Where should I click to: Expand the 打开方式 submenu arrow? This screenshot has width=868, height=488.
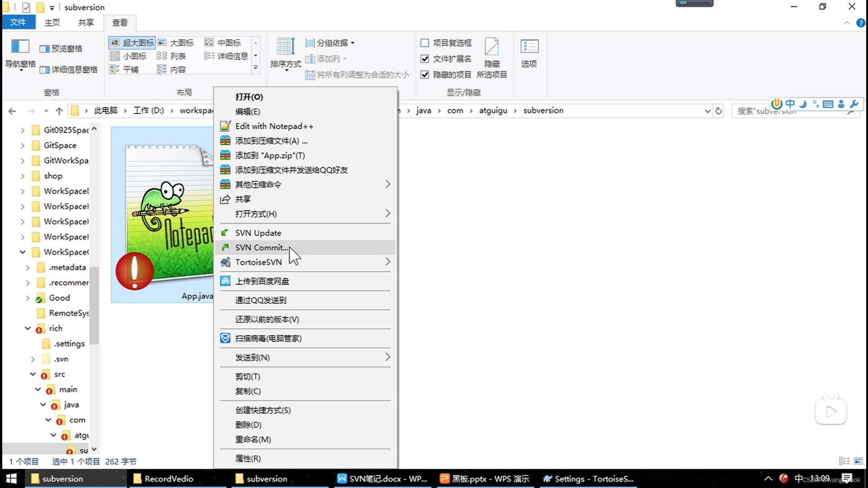(387, 213)
